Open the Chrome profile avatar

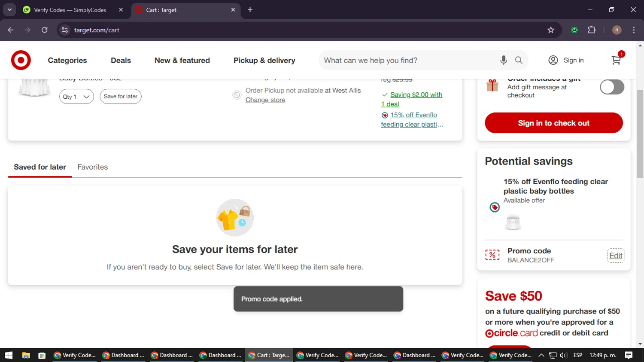point(617,30)
